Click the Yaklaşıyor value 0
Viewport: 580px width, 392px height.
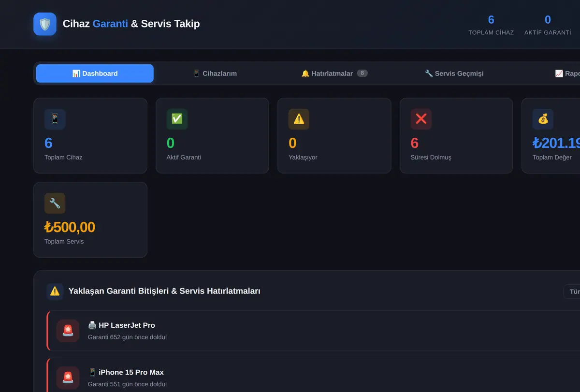292,143
